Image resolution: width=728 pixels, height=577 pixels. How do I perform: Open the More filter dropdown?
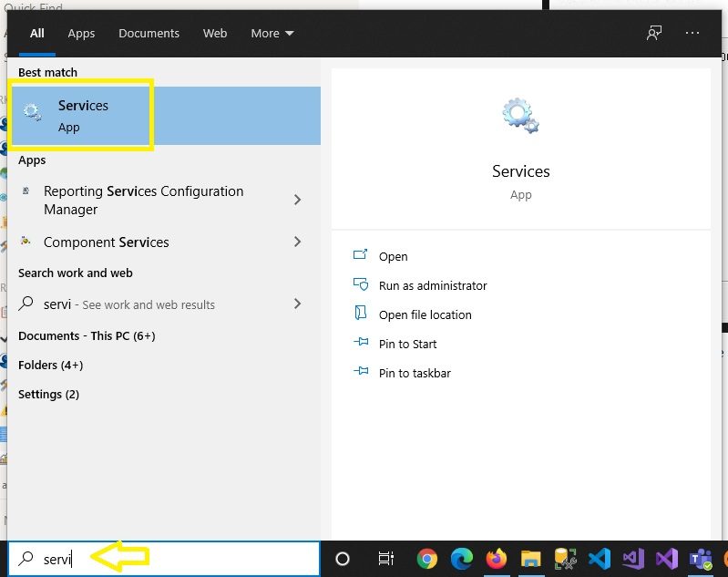pyautogui.click(x=272, y=34)
